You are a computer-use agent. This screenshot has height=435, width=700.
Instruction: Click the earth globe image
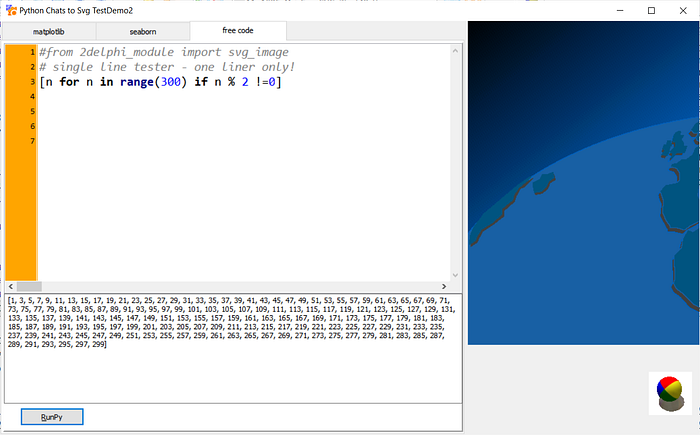point(583,183)
